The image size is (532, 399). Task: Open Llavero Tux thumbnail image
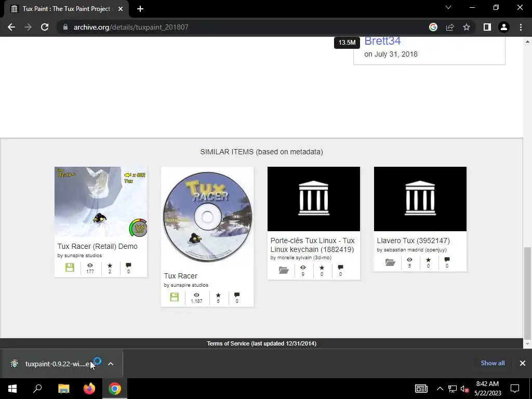(x=420, y=199)
